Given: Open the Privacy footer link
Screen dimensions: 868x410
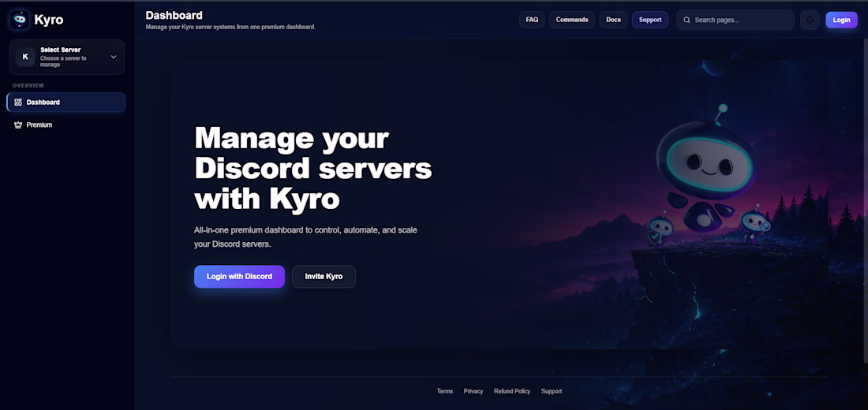Looking at the screenshot, I should 473,391.
